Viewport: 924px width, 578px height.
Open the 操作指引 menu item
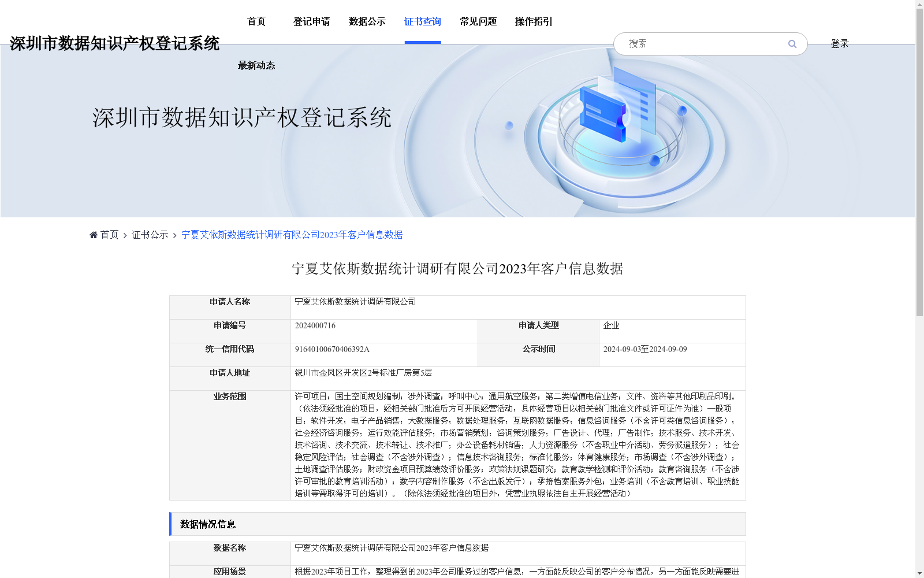tap(534, 21)
